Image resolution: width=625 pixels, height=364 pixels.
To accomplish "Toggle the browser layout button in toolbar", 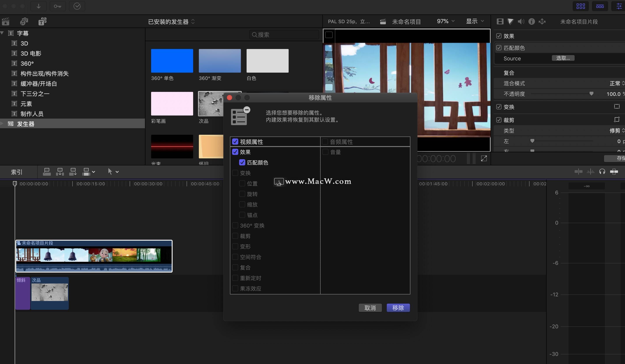I will pyautogui.click(x=581, y=6).
